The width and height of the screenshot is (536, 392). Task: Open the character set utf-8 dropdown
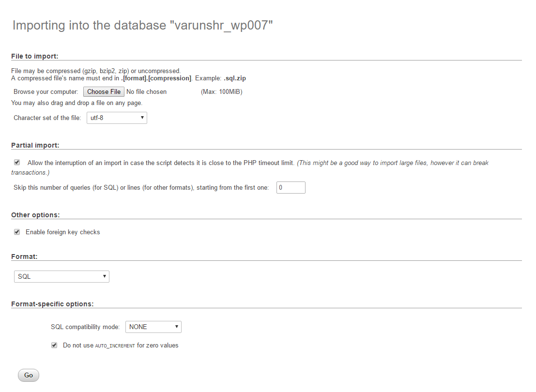[117, 118]
